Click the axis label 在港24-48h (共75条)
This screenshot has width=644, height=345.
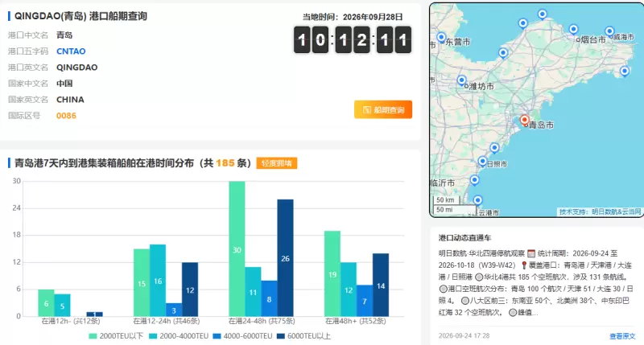click(x=262, y=321)
